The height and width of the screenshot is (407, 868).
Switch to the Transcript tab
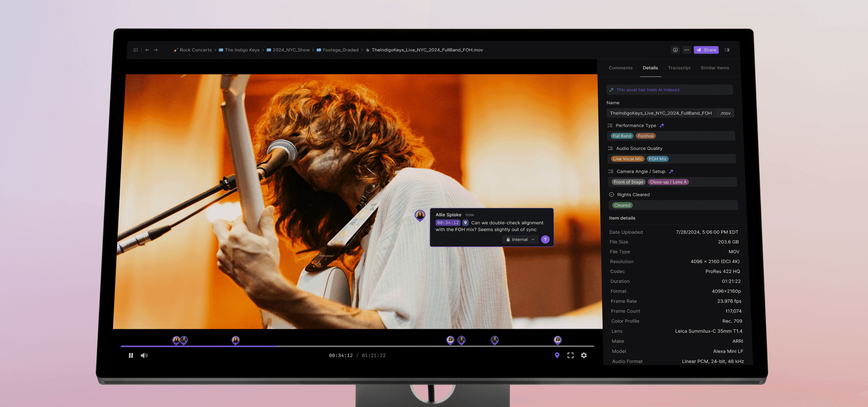(679, 68)
